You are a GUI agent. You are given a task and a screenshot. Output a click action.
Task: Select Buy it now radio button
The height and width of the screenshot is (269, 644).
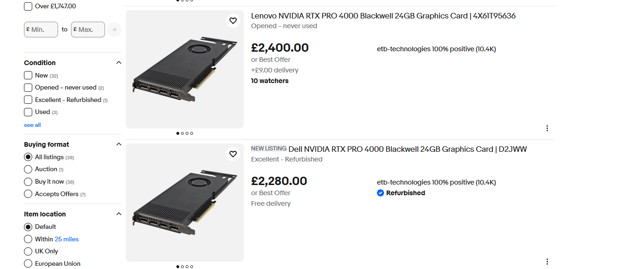click(28, 182)
